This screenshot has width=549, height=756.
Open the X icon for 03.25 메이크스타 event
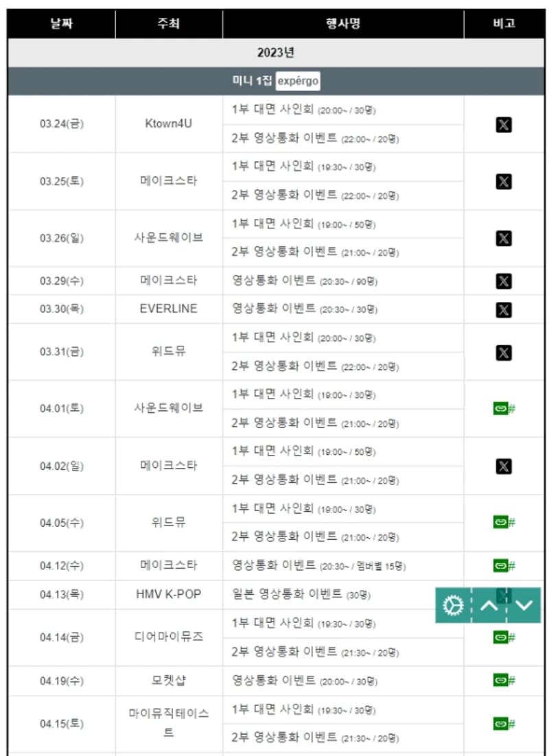pos(504,182)
